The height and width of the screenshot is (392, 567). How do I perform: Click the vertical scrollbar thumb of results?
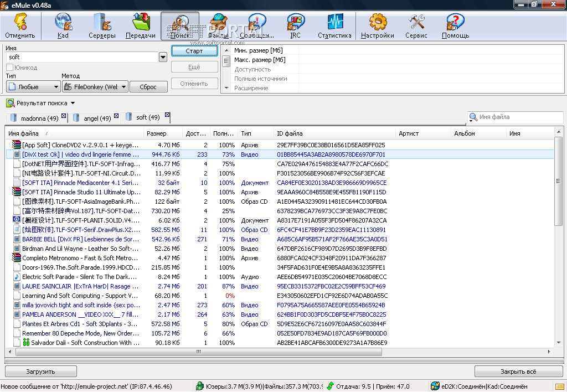pyautogui.click(x=558, y=181)
